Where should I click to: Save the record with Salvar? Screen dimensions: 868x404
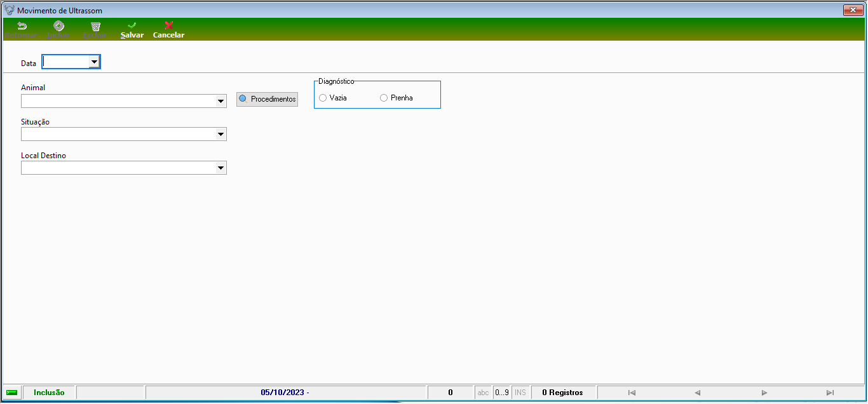coord(132,30)
